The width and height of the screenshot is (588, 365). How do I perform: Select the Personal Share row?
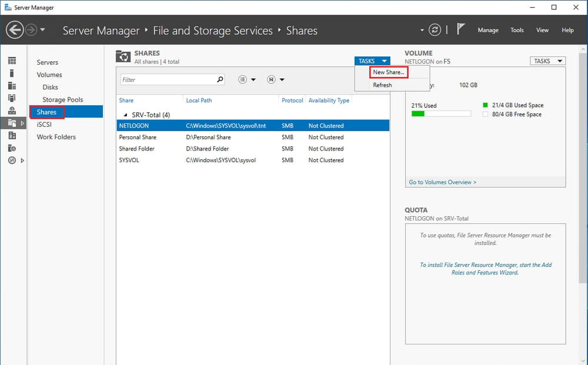pyautogui.click(x=253, y=137)
